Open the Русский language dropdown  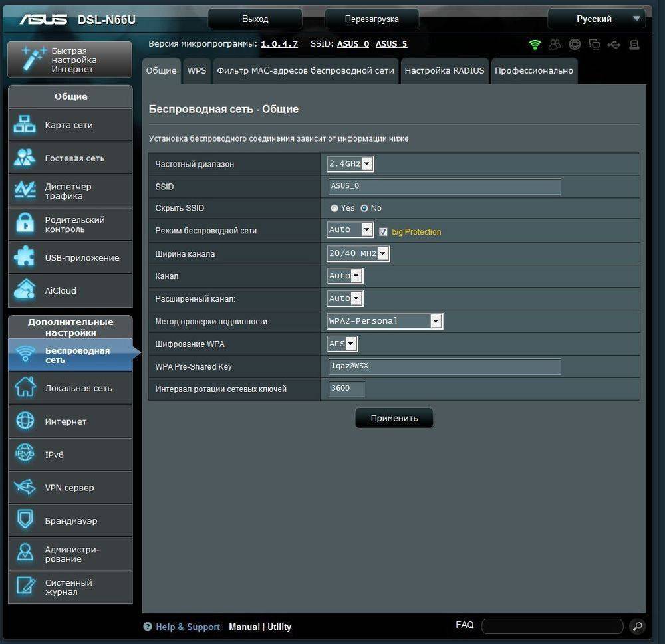point(595,19)
